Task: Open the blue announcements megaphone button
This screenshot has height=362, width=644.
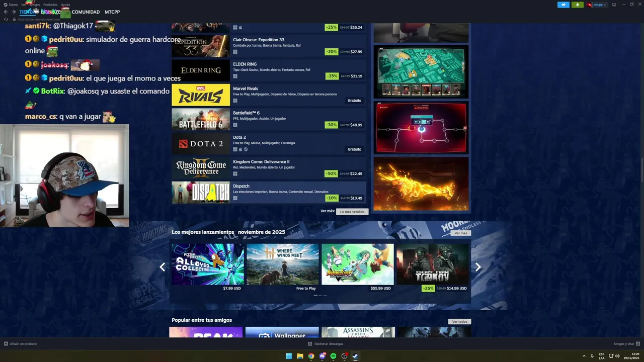Action: click(563, 5)
